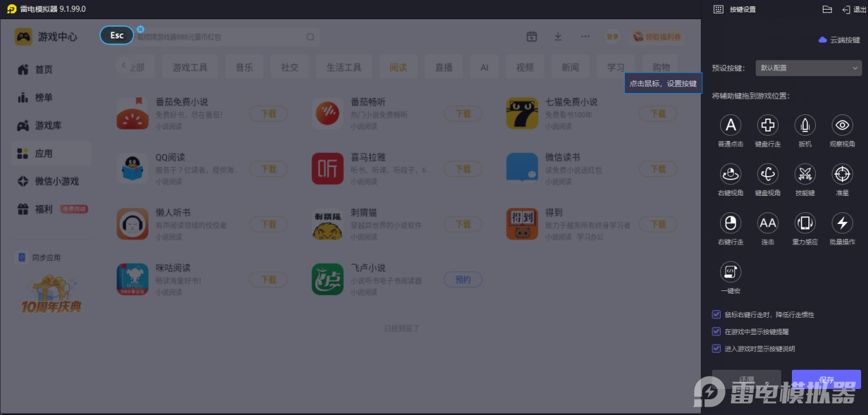This screenshot has width=868, height=415.
Task: Open the 懒人听书 app icon
Action: 132,224
